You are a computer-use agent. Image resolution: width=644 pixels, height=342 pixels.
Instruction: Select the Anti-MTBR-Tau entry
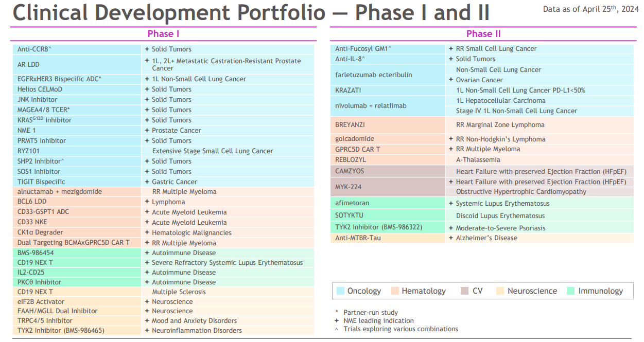[x=358, y=238]
